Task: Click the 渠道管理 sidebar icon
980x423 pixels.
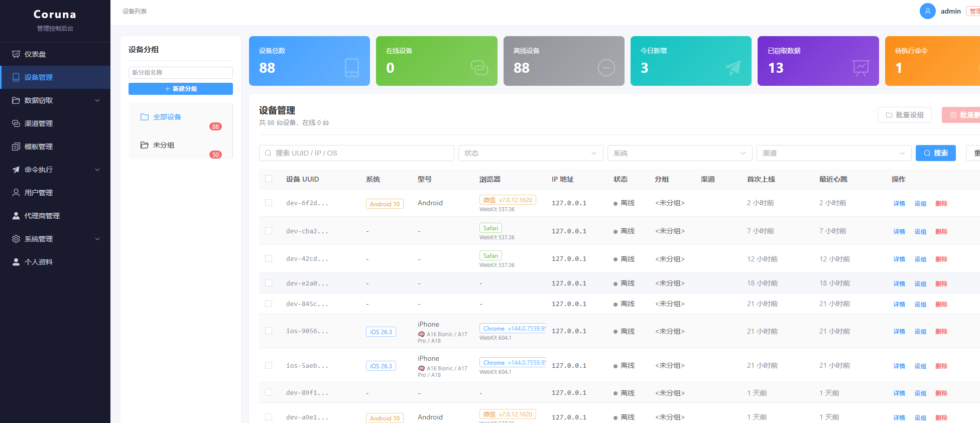Action: pos(16,123)
